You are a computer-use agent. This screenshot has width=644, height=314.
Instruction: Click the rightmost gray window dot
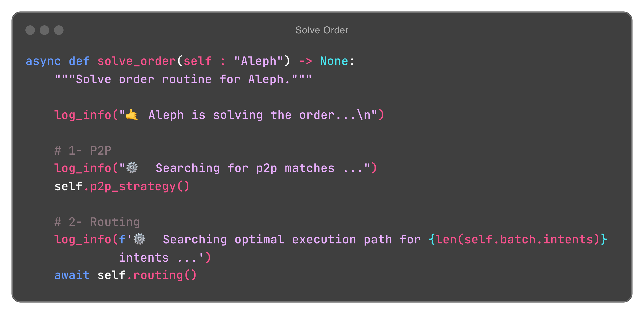pyautogui.click(x=59, y=30)
